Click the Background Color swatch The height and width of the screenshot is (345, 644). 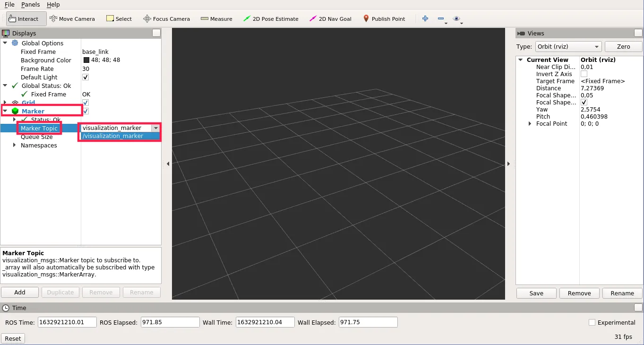coord(85,60)
